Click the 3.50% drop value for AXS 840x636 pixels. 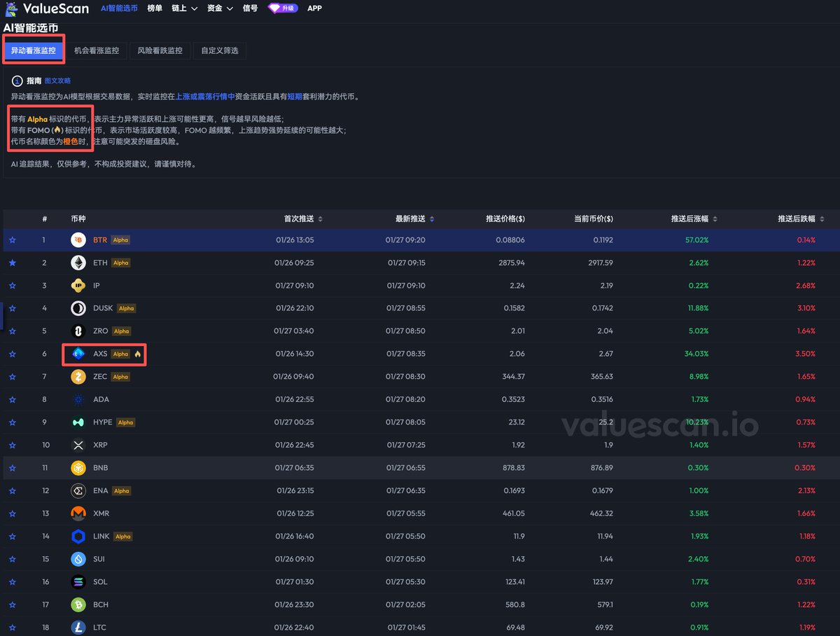tap(805, 354)
